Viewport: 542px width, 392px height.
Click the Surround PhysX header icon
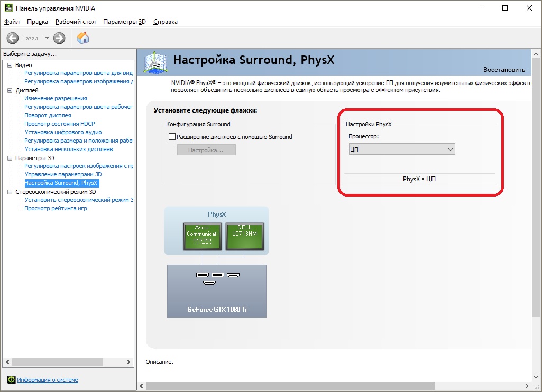tap(155, 62)
